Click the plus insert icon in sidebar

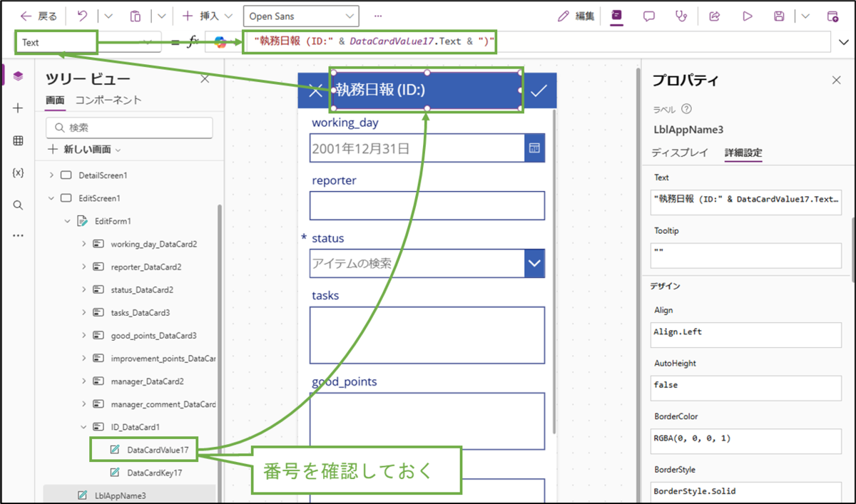(x=19, y=108)
